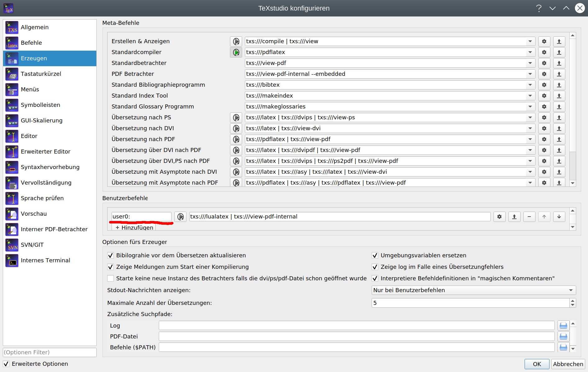The width and height of the screenshot is (588, 372).
Task: Click gear icon for Standard Bibliographieprogramm
Action: [x=544, y=85]
